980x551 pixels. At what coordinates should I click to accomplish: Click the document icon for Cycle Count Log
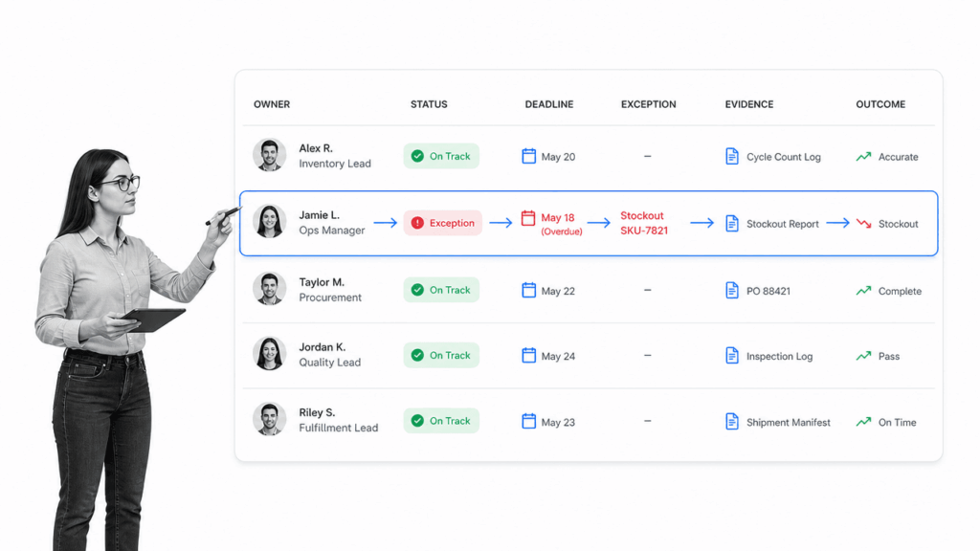point(732,156)
